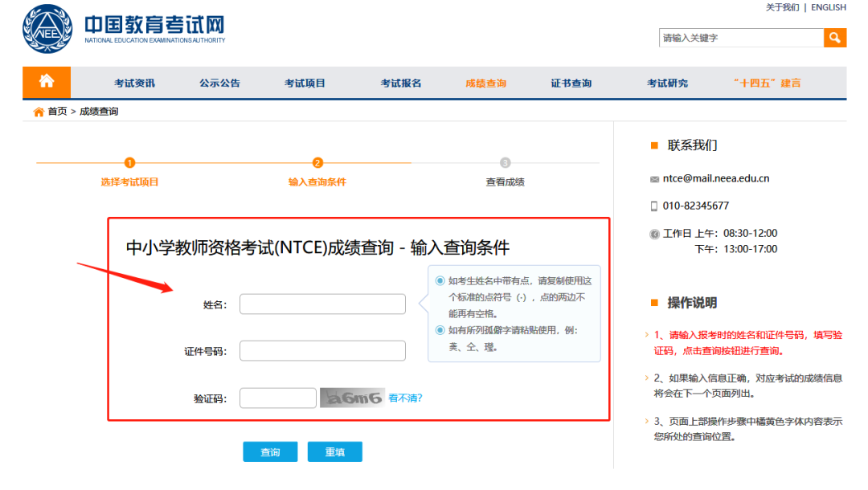
Task: Click the email envelope icon beside ntce address
Action: 654,179
